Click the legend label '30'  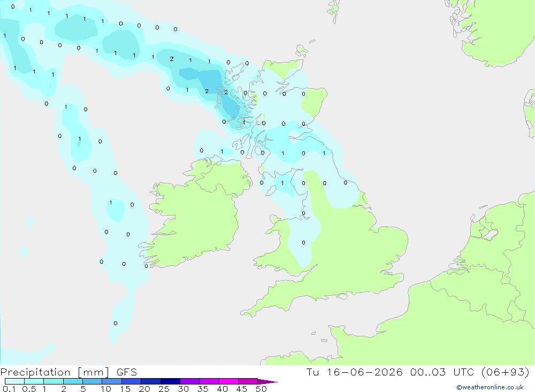click(x=183, y=389)
